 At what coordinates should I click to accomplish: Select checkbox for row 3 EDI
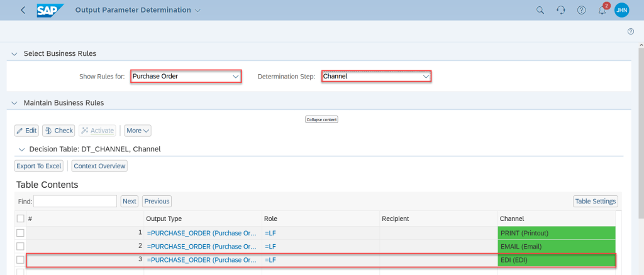pyautogui.click(x=20, y=260)
